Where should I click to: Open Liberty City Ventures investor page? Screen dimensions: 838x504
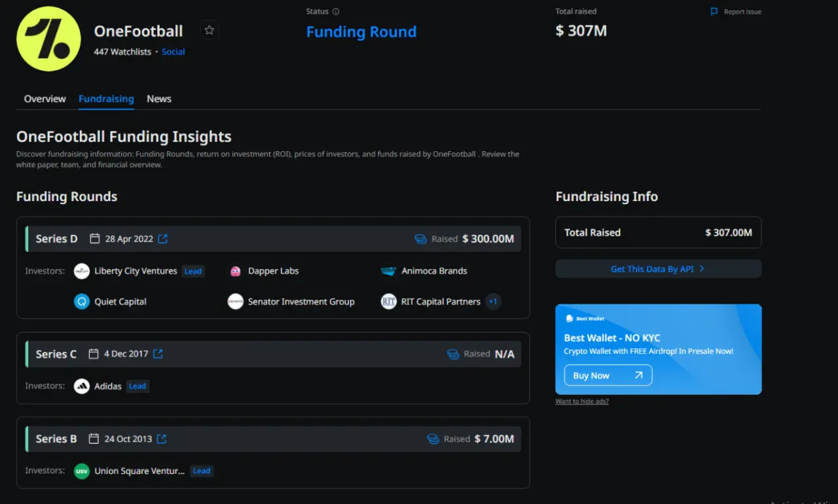[x=136, y=271]
